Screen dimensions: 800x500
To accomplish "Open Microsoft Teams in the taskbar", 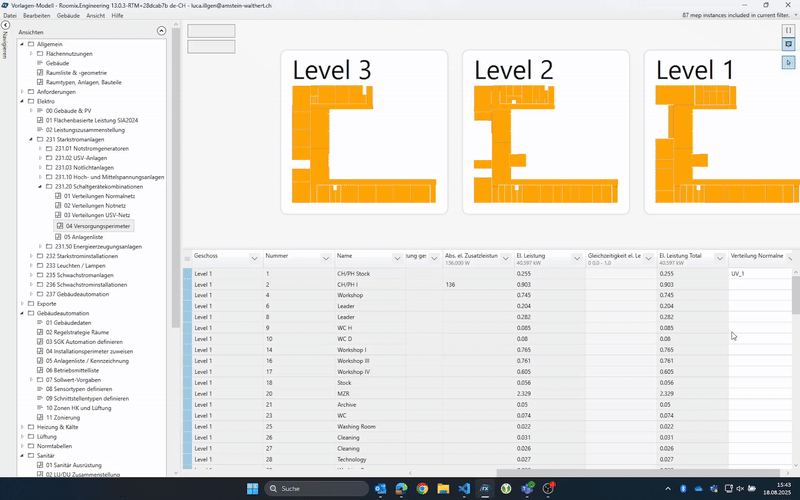I will point(527,488).
